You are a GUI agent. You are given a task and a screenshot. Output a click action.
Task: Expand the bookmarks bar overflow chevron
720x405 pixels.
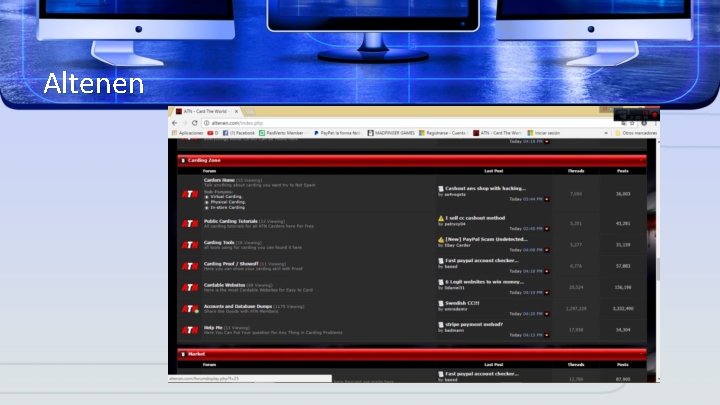point(606,133)
